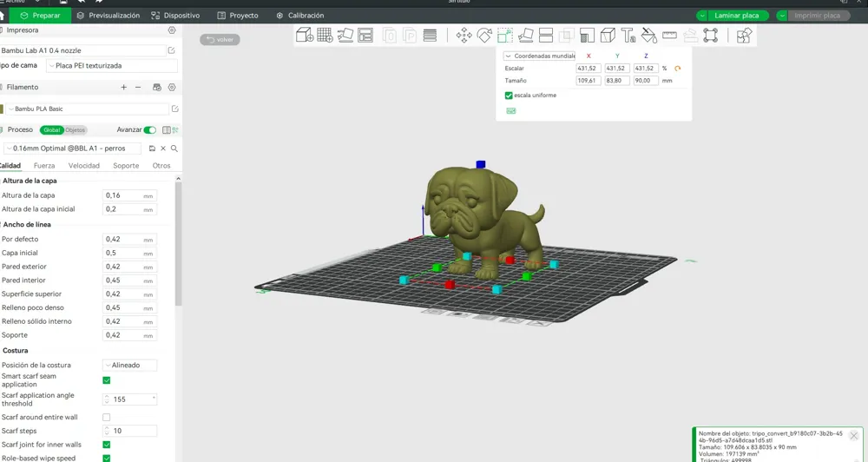Select the Cut tool icon
The width and height of the screenshot is (868, 462).
pos(546,36)
